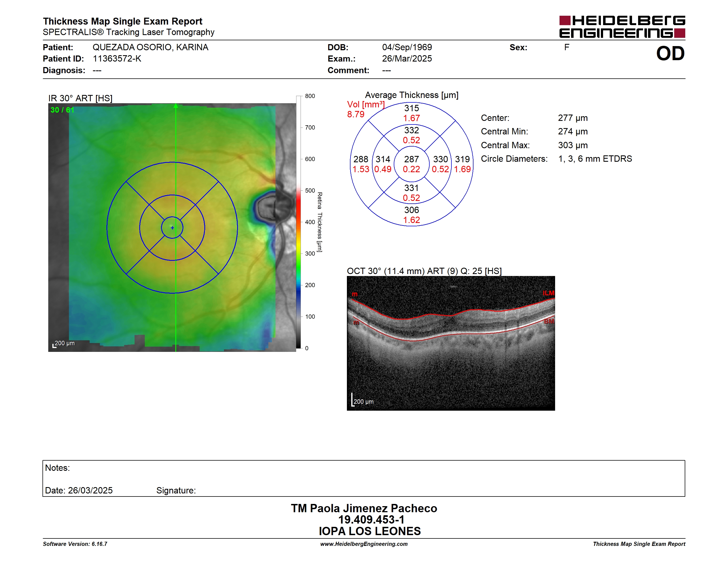Viewport: 728px width, 563px height.
Task: Click the outer inferior thickness 306
Action: click(x=412, y=210)
